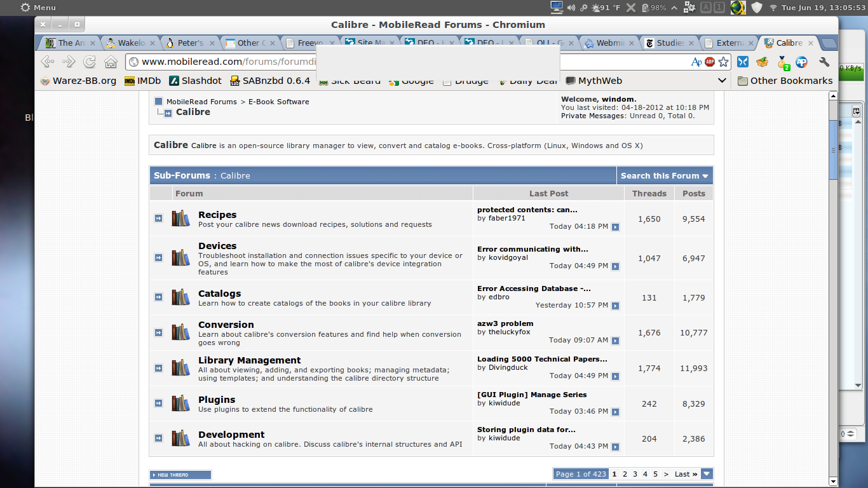
Task: Open the 'azw3 problem' last post
Action: click(x=505, y=323)
